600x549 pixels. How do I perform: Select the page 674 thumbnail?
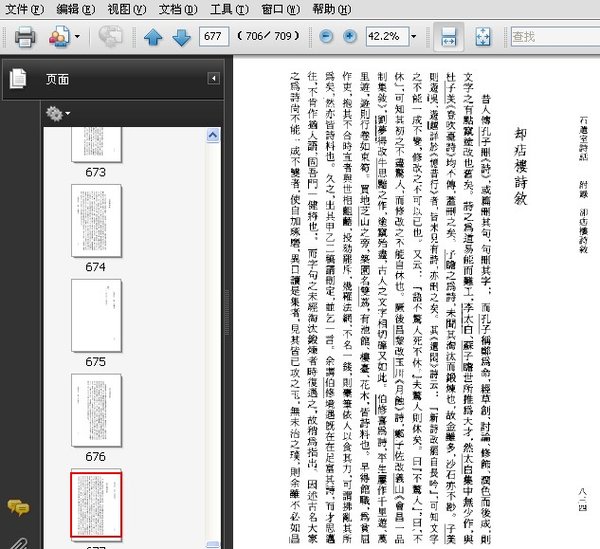click(x=96, y=221)
